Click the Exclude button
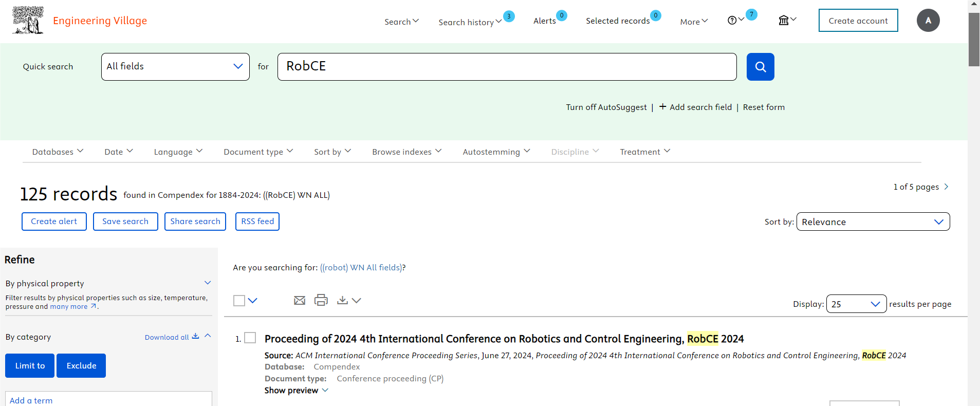980x406 pixels. point(81,366)
